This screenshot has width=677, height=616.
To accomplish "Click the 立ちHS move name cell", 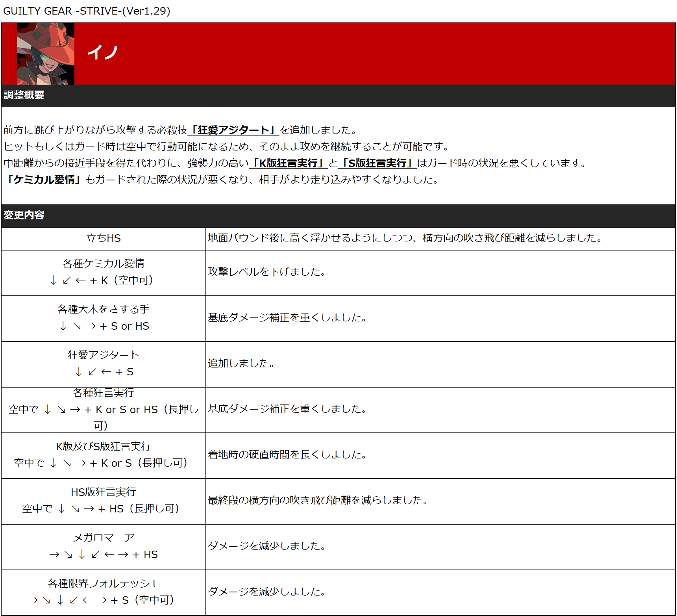I will pos(104,238).
